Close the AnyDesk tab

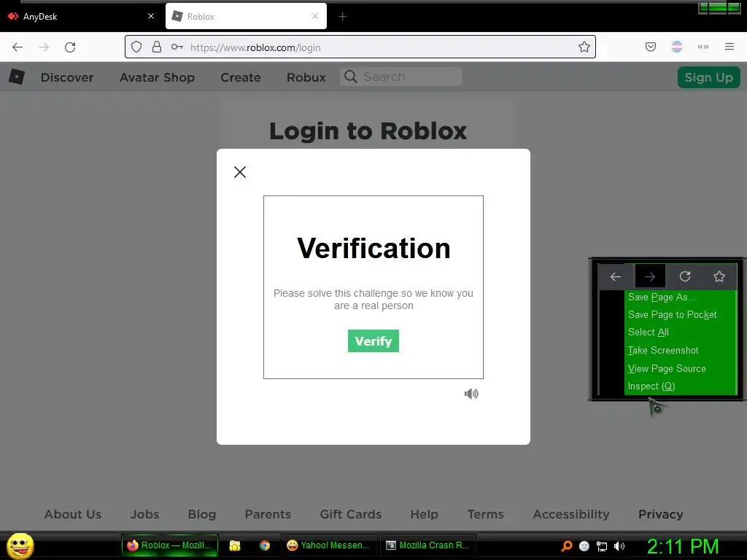coord(151,16)
